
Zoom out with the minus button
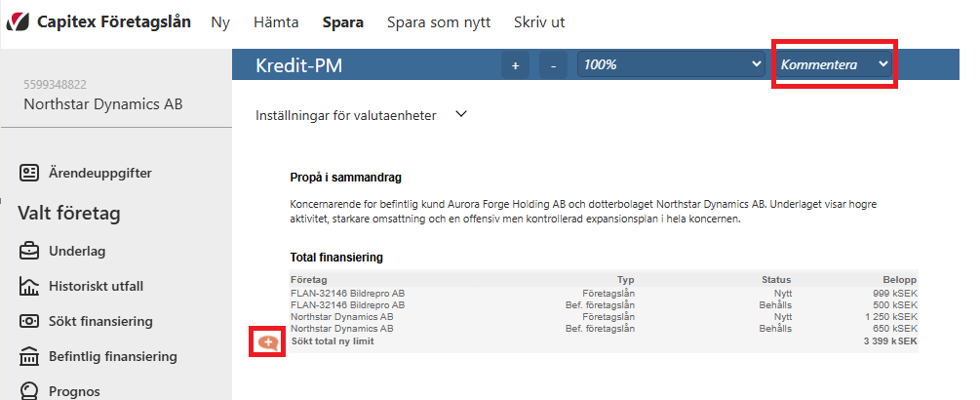pos(553,65)
